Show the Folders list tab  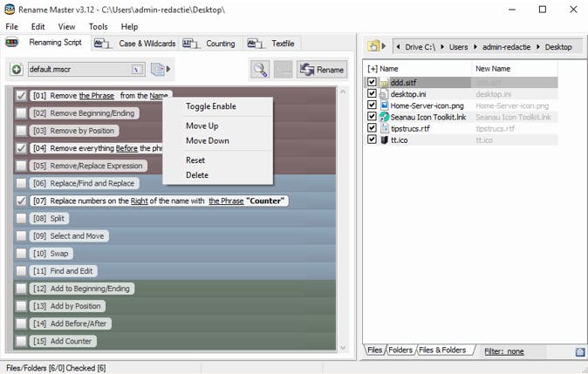pyautogui.click(x=400, y=350)
